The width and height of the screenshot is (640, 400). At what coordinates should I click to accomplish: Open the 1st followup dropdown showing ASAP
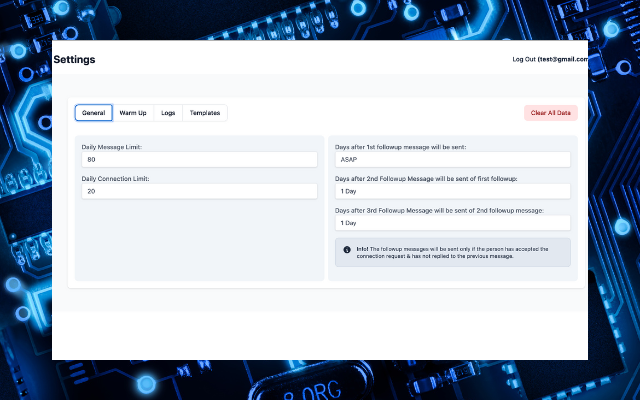tap(453, 159)
